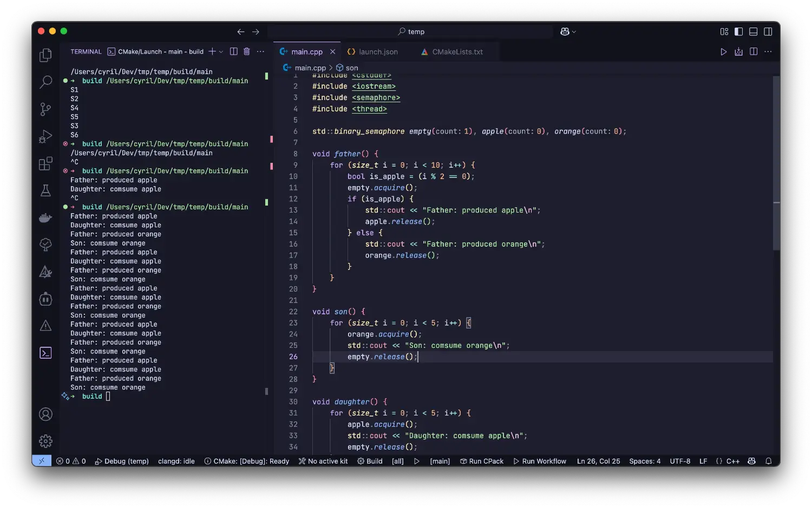This screenshot has width=812, height=508.
Task: Toggle secondary side bar layout button
Action: point(768,32)
